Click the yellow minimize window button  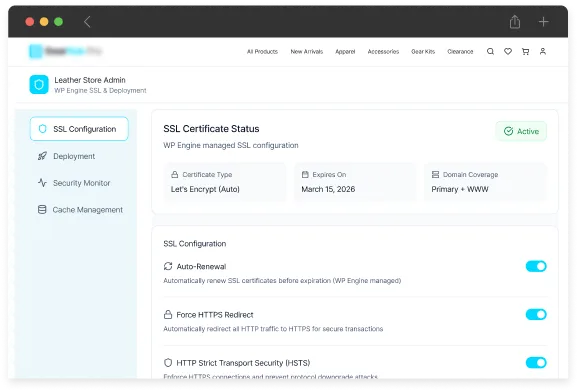click(44, 22)
